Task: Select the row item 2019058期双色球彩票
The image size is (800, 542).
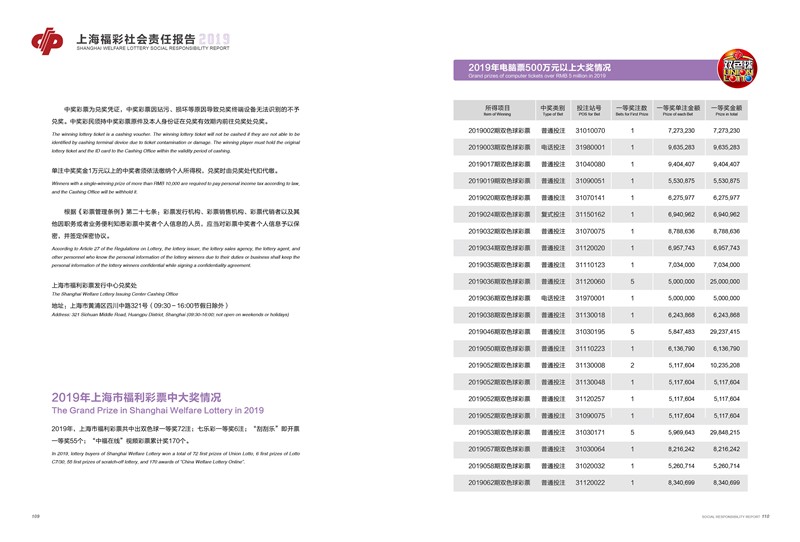Action: [499, 466]
